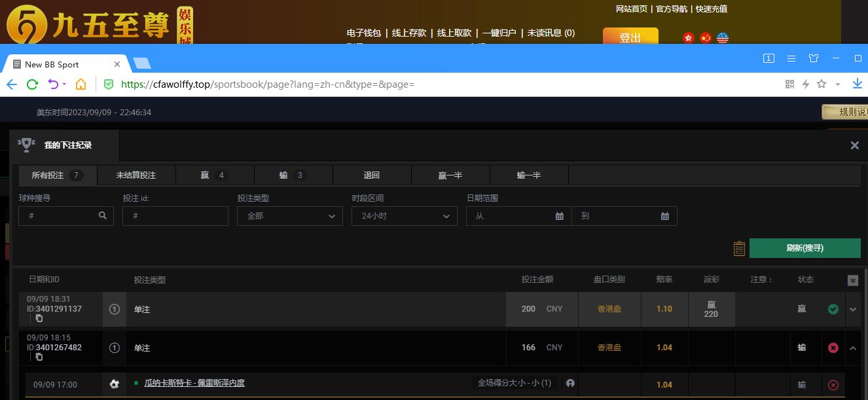
Task: Bookmark the page with the star icon
Action: [x=822, y=84]
